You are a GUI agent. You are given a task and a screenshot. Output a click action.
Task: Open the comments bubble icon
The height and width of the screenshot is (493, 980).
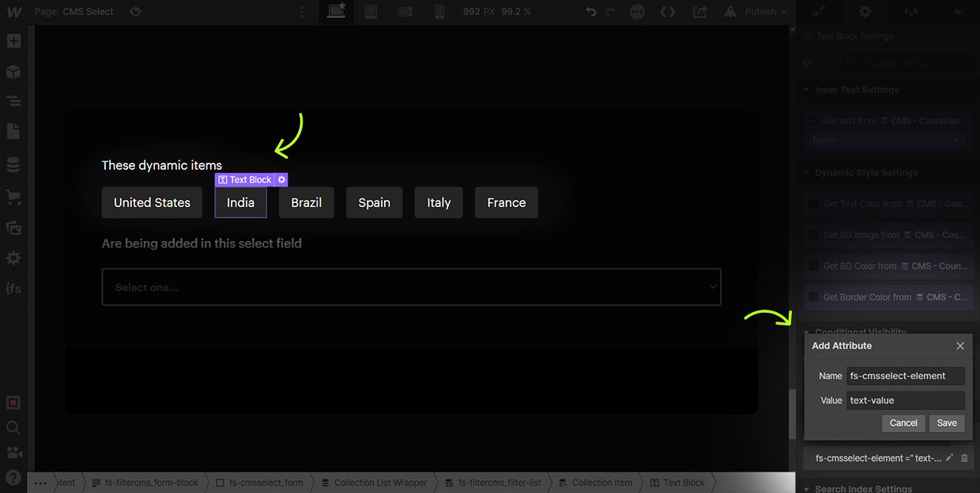click(x=637, y=12)
